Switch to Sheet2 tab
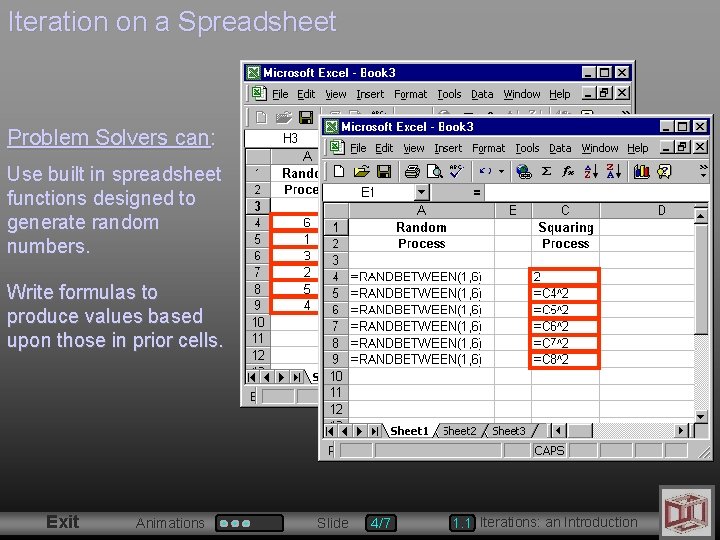720x540 pixels. (x=459, y=431)
